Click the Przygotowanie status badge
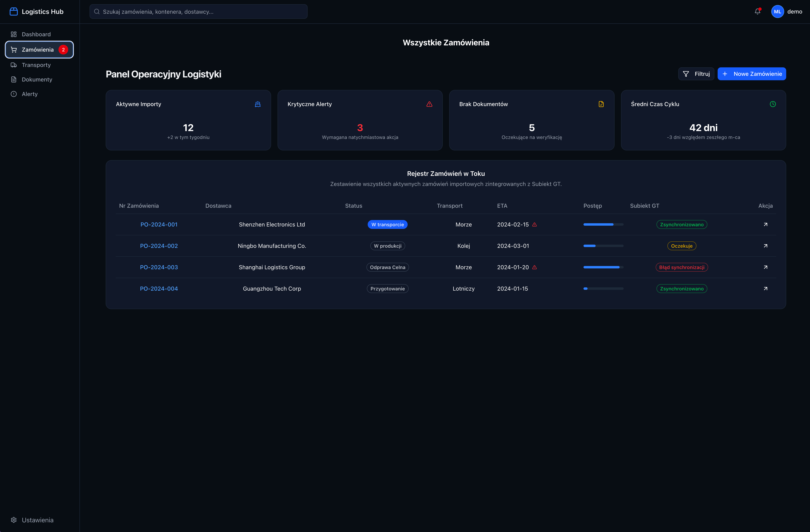This screenshot has height=532, width=810. tap(387, 289)
